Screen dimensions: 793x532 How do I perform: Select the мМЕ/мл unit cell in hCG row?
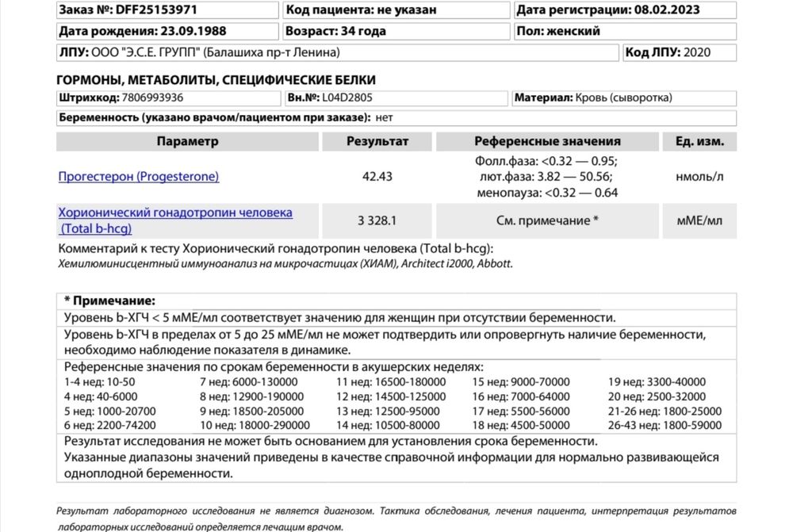(x=699, y=220)
